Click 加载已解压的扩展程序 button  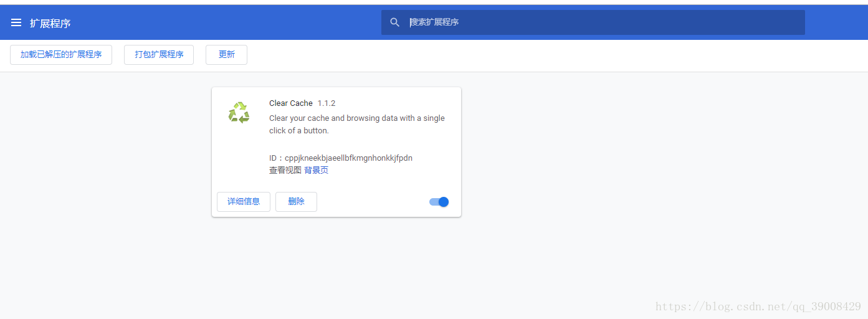[61, 55]
